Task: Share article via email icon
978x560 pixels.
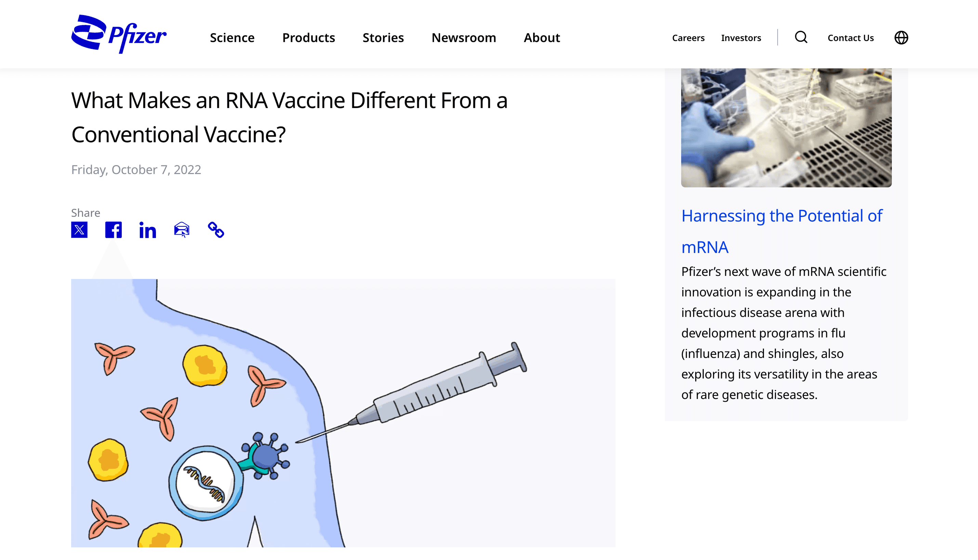Action: [x=182, y=230]
